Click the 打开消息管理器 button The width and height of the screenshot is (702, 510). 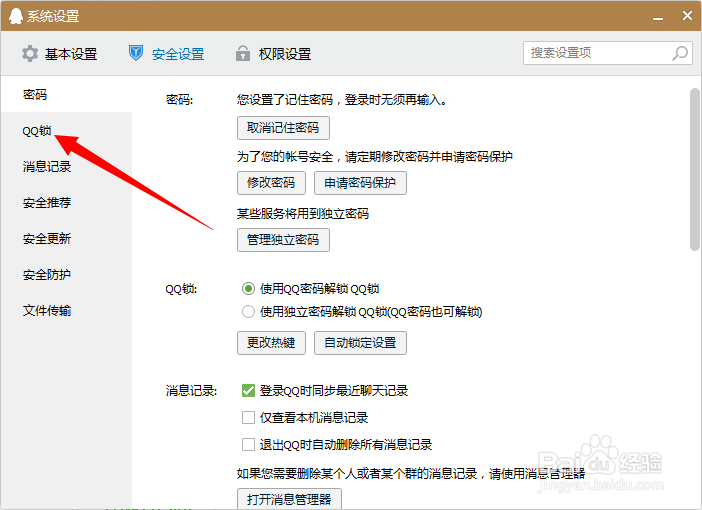[289, 499]
